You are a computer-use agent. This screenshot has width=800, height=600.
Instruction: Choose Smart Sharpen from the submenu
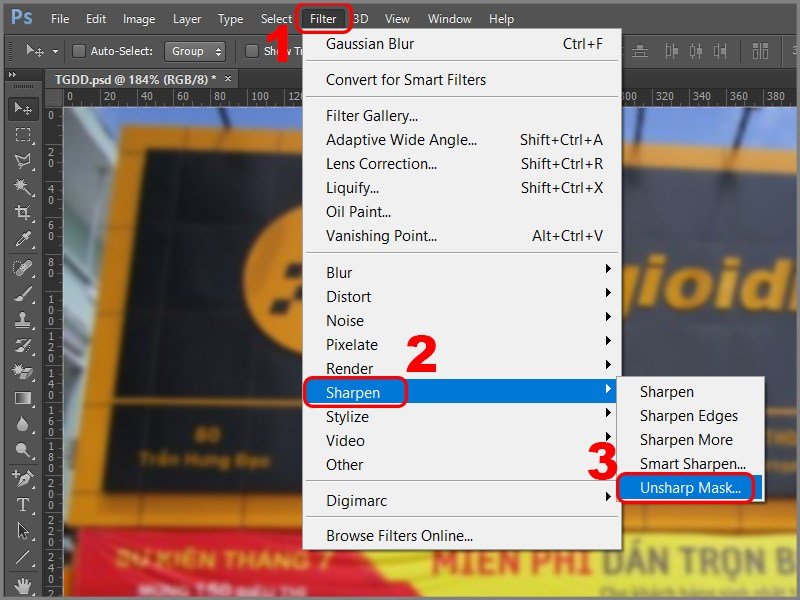pyautogui.click(x=690, y=464)
